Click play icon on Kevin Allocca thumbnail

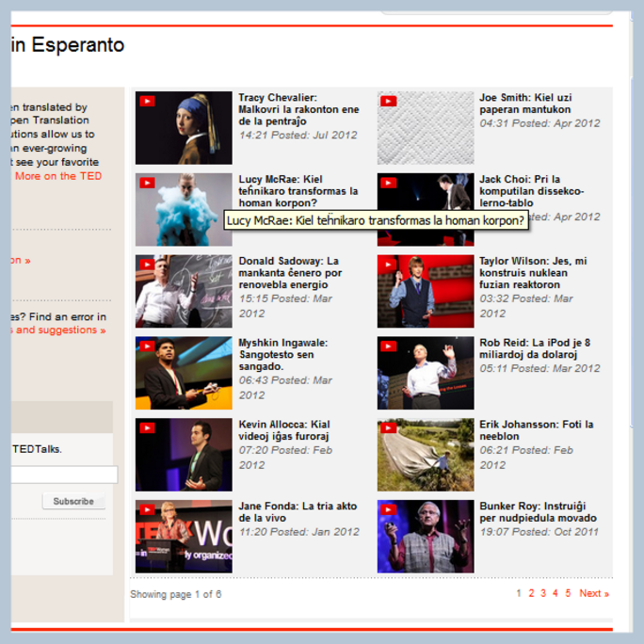(x=147, y=428)
